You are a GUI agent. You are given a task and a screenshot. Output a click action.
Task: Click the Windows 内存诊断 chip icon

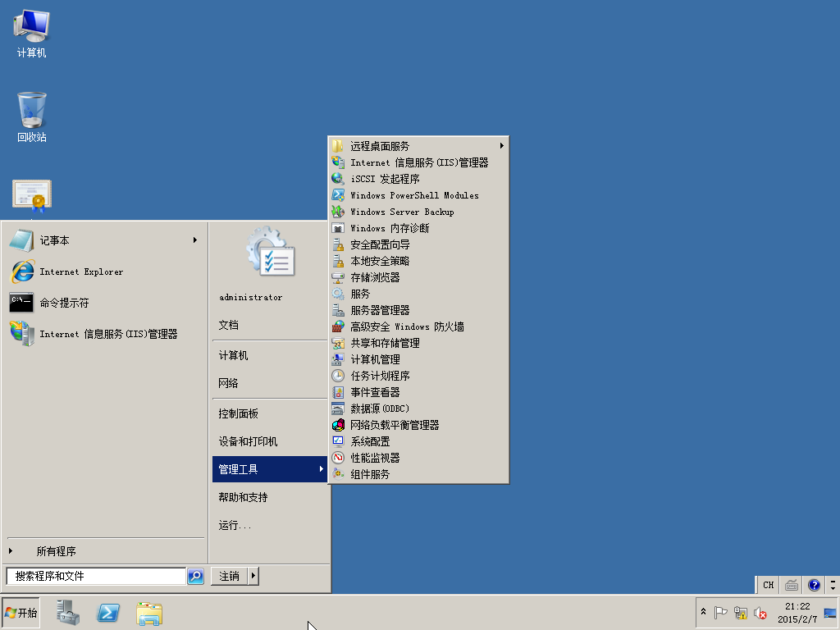[337, 228]
